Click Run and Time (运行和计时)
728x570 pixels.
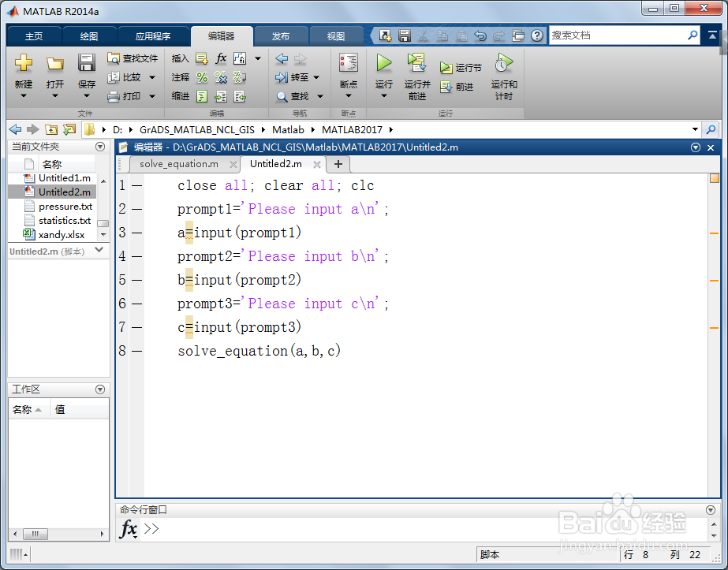[504, 76]
